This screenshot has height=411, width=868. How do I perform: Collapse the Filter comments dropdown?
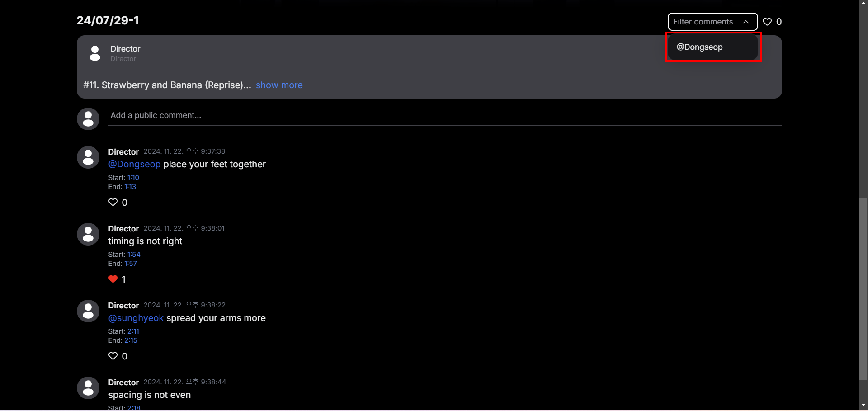712,22
